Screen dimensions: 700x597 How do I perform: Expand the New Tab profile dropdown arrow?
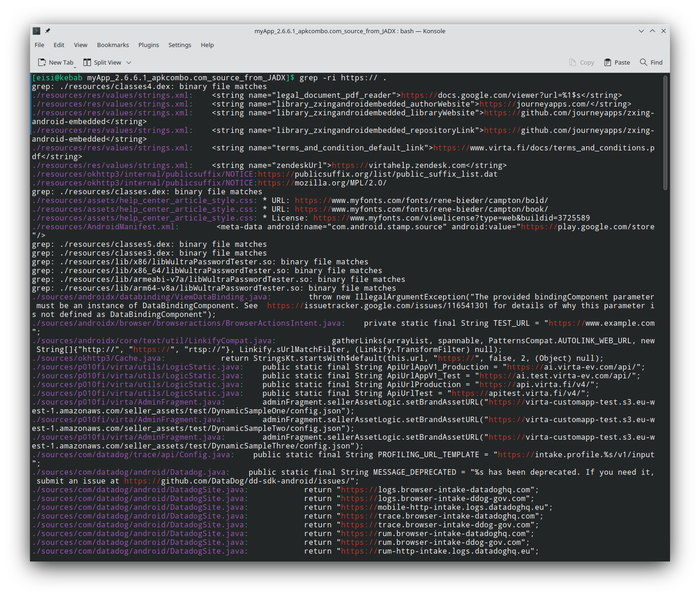tap(75, 67)
